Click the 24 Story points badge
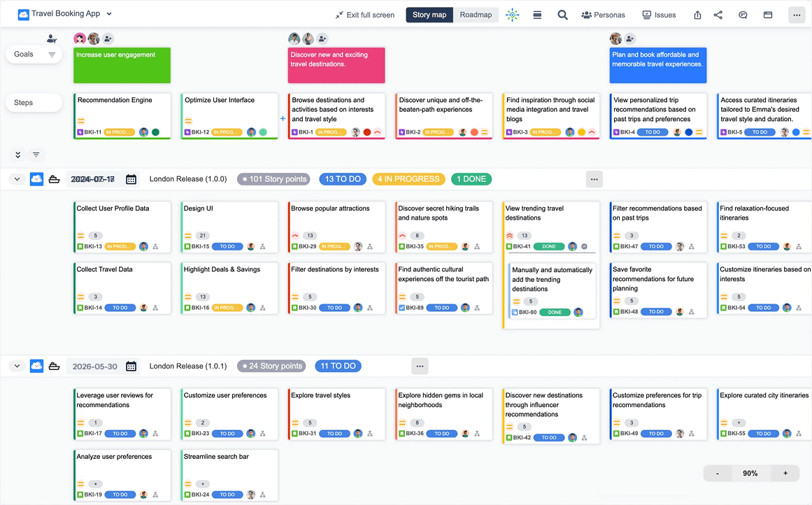This screenshot has width=812, height=505. click(x=271, y=367)
